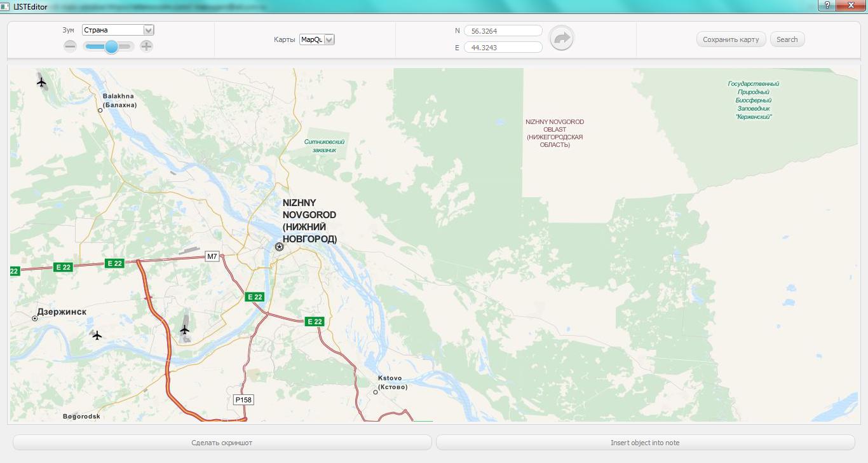
Task: Open the Зум level dropdown
Action: [149, 30]
